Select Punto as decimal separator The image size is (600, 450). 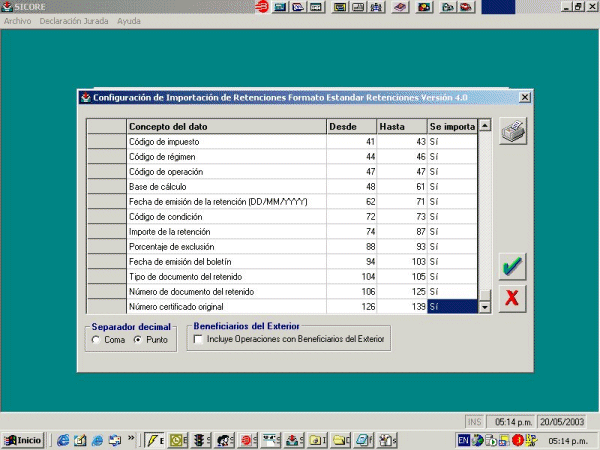pos(138,340)
